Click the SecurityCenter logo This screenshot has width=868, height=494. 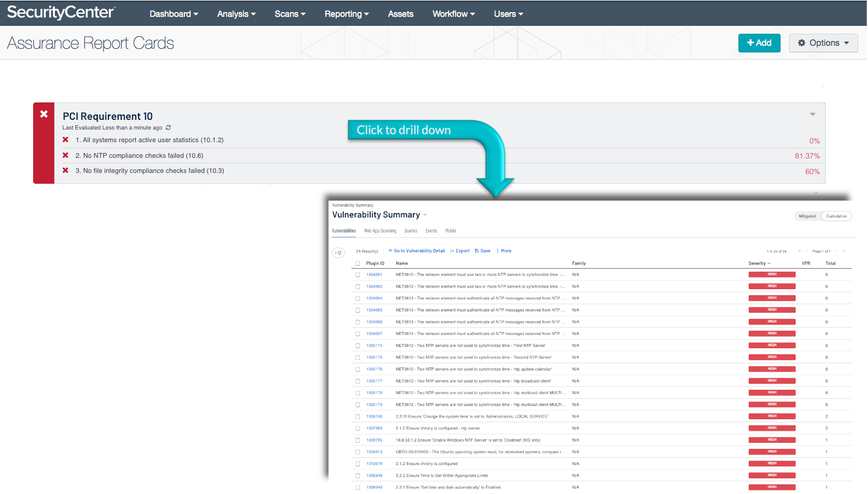pos(61,13)
